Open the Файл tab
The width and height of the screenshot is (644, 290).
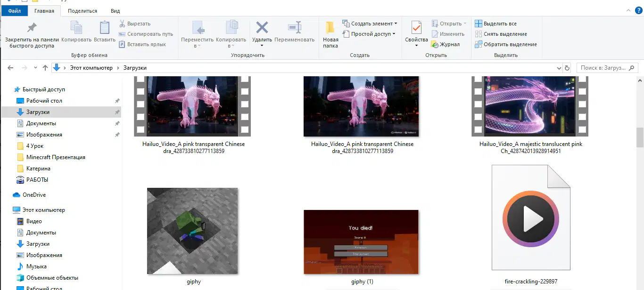tap(15, 11)
